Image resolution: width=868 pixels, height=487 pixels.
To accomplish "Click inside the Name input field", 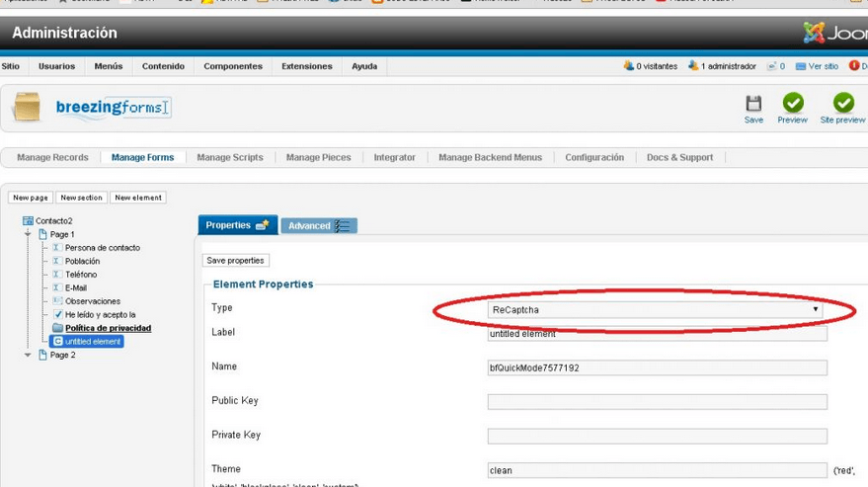I will [x=658, y=367].
